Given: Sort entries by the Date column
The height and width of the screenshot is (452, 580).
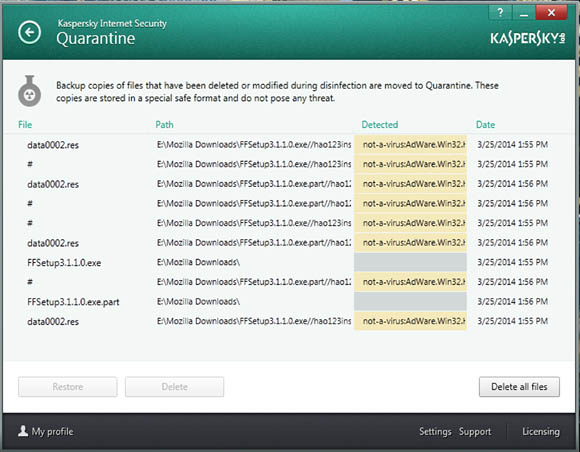Looking at the screenshot, I should pos(485,125).
